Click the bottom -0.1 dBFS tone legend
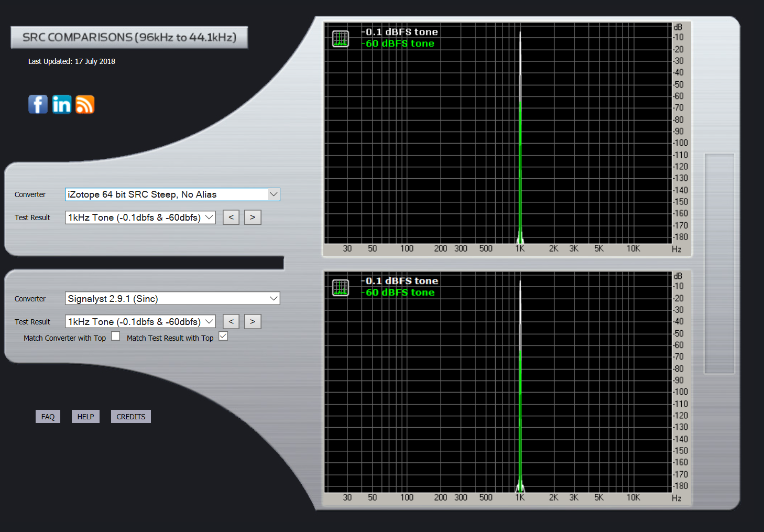Screen dimensions: 764x532 click(x=399, y=281)
